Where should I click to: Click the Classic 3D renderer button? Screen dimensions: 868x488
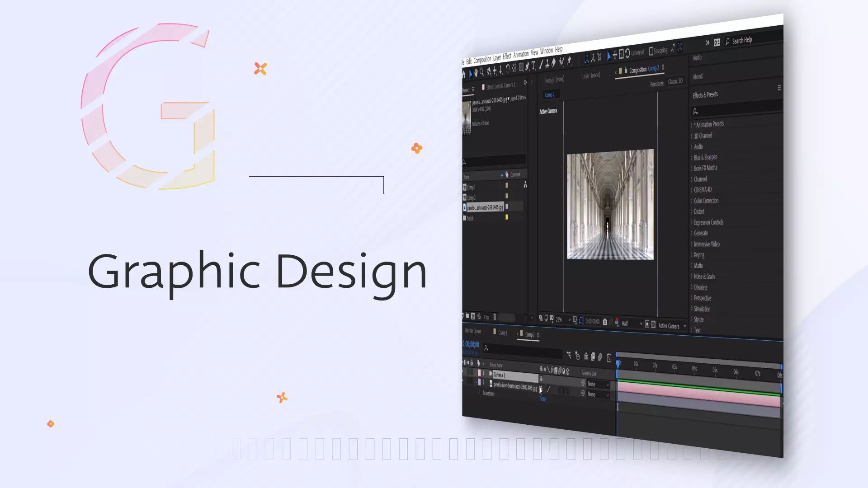[x=675, y=81]
